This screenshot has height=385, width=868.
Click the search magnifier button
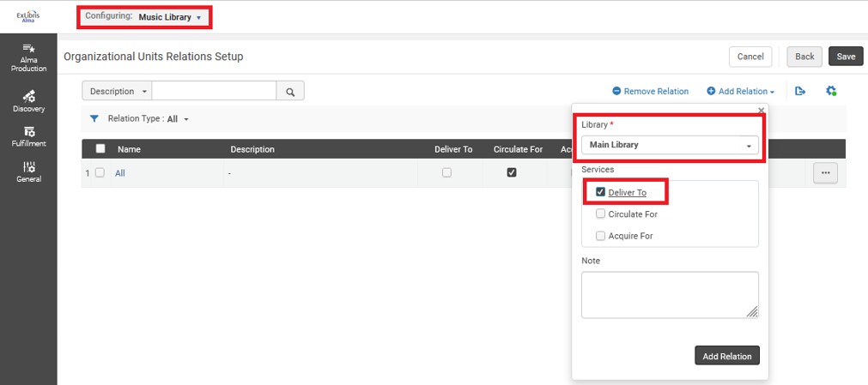pyautogui.click(x=290, y=91)
